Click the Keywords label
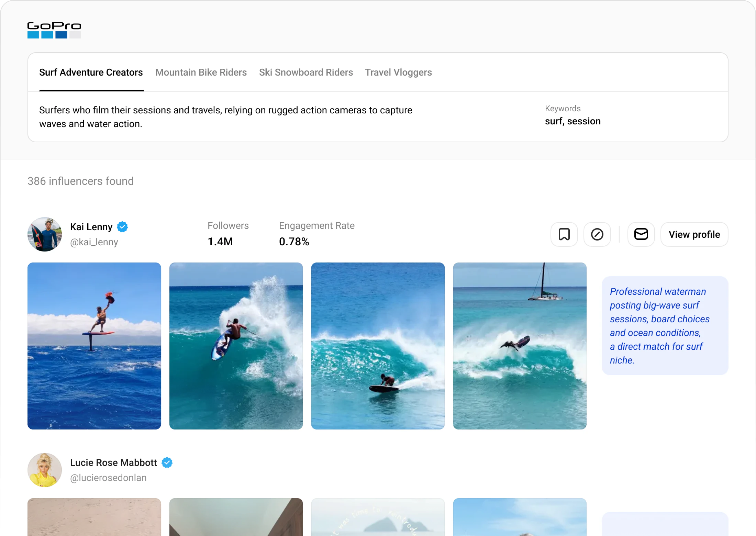This screenshot has height=536, width=756. coord(563,109)
